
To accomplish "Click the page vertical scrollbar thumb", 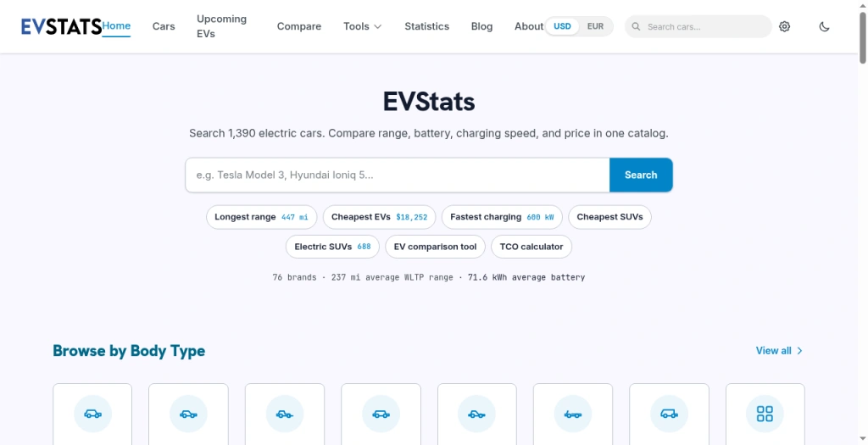I will (x=862, y=36).
